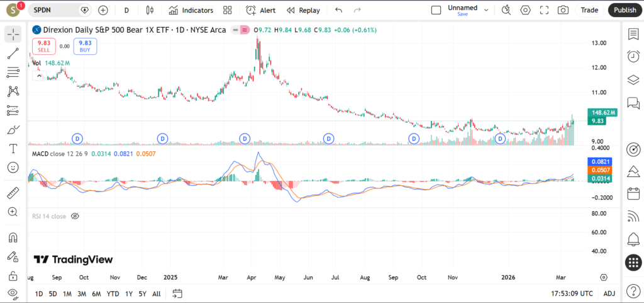The width and height of the screenshot is (644, 303).
Task: Open the alerts alarm clock panel
Action: click(633, 56)
